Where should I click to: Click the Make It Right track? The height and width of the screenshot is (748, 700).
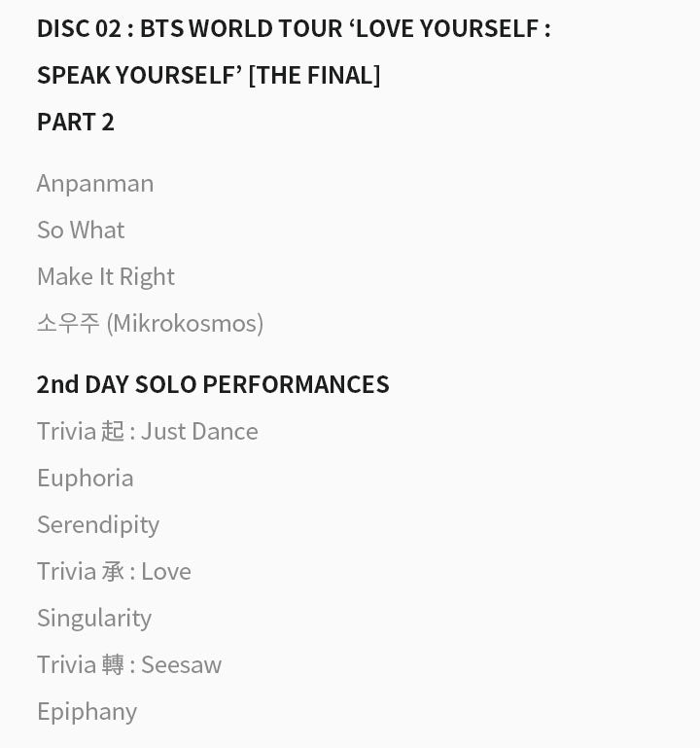pyautogui.click(x=106, y=276)
